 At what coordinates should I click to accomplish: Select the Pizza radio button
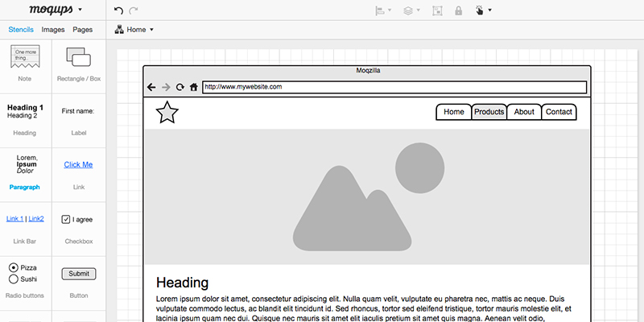(14, 268)
